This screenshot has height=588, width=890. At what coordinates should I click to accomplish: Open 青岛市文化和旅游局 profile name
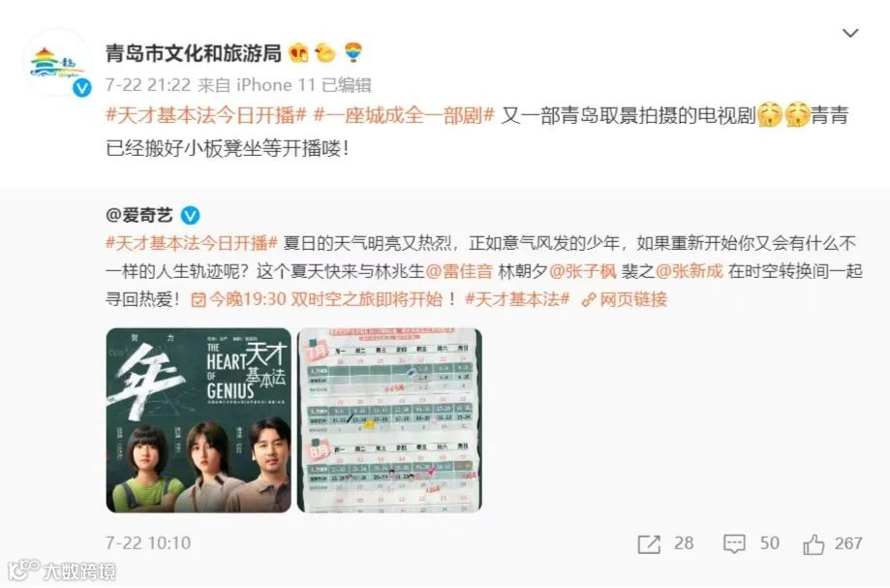tap(193, 52)
